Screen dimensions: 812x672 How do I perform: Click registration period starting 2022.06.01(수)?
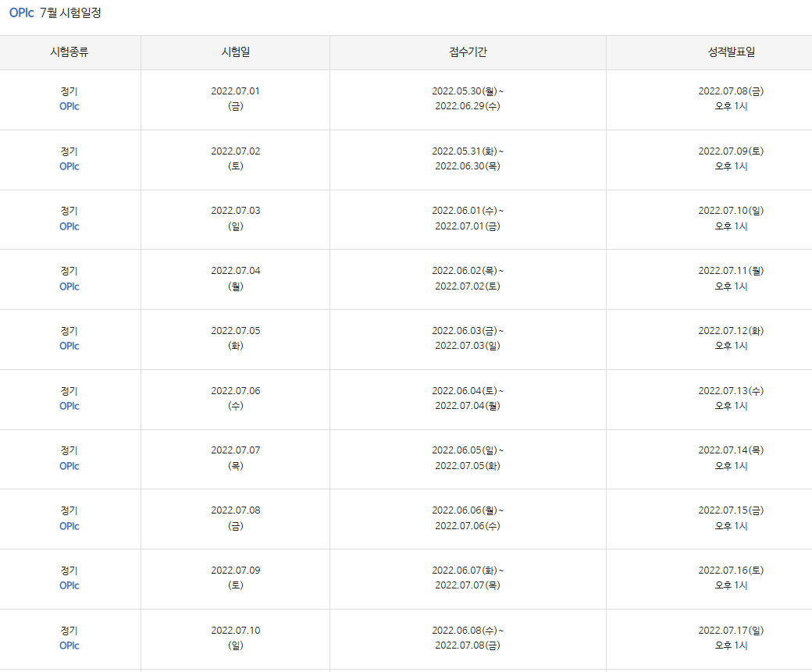468,219
